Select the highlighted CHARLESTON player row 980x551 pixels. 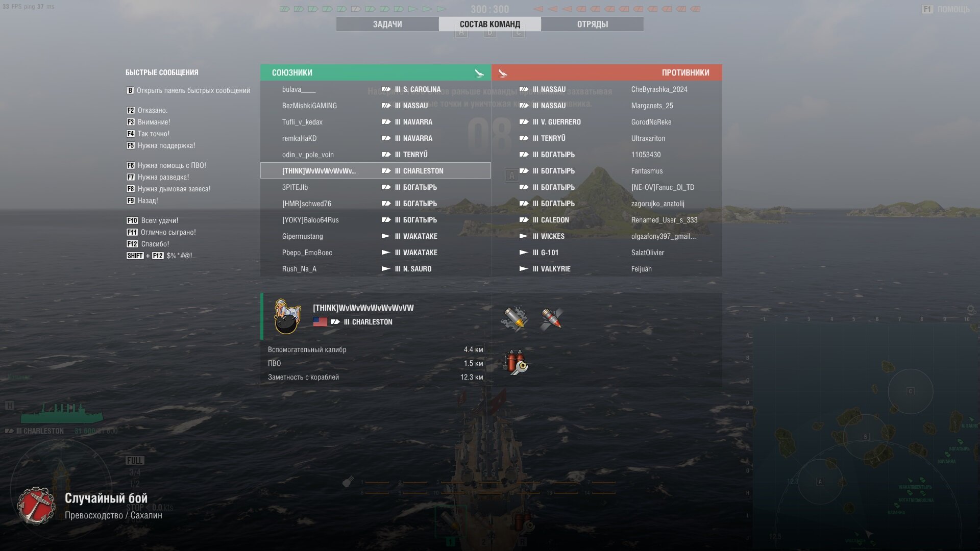(376, 171)
